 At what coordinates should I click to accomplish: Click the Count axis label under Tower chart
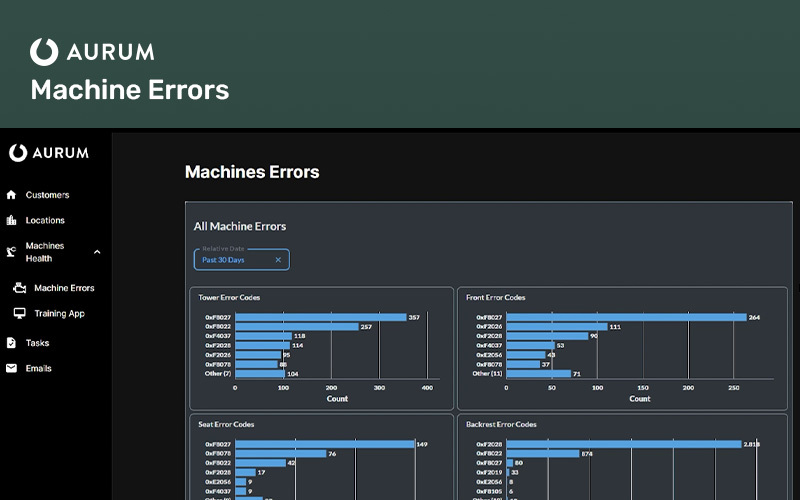click(x=337, y=399)
